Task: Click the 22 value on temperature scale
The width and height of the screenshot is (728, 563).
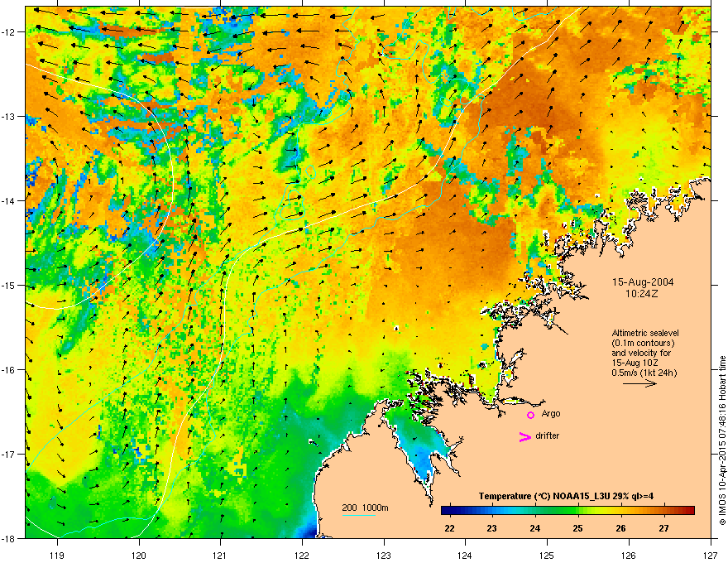Action: (449, 528)
